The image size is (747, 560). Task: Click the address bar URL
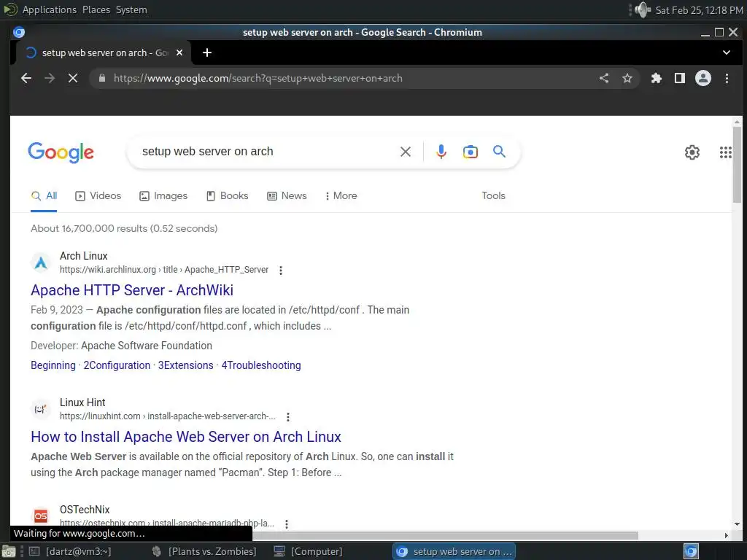point(258,78)
